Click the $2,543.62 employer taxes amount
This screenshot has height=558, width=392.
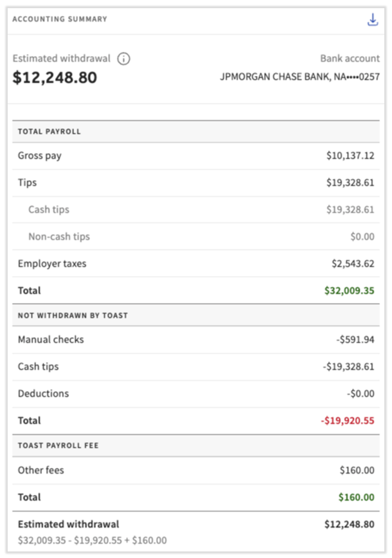[353, 264]
